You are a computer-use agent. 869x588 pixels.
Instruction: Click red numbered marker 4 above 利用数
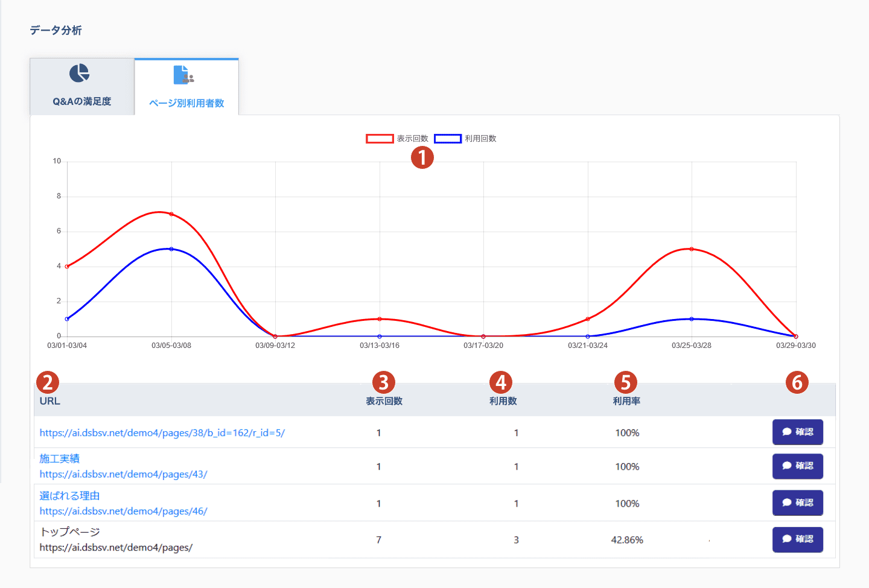(501, 382)
